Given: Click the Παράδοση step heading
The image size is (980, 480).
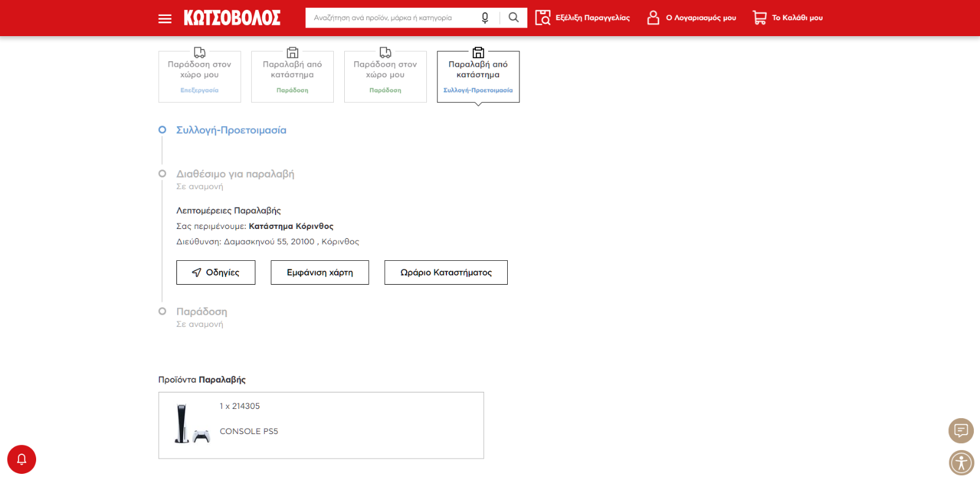Looking at the screenshot, I should pos(202,312).
